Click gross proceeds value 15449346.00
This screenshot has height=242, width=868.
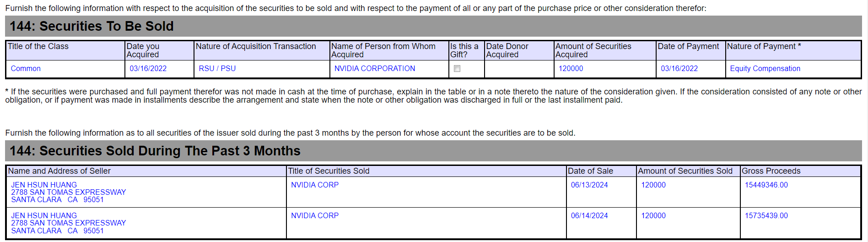[766, 185]
